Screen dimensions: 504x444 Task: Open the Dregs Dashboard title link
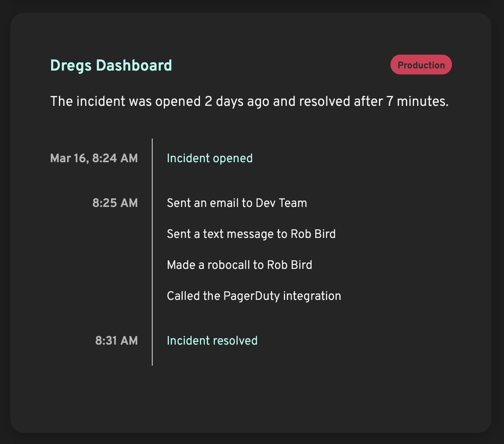tap(111, 65)
